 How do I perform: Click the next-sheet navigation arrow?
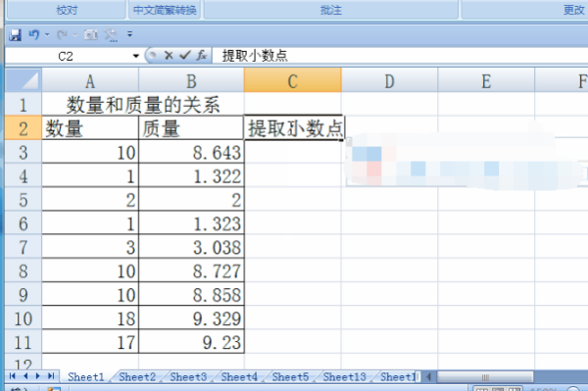38,375
